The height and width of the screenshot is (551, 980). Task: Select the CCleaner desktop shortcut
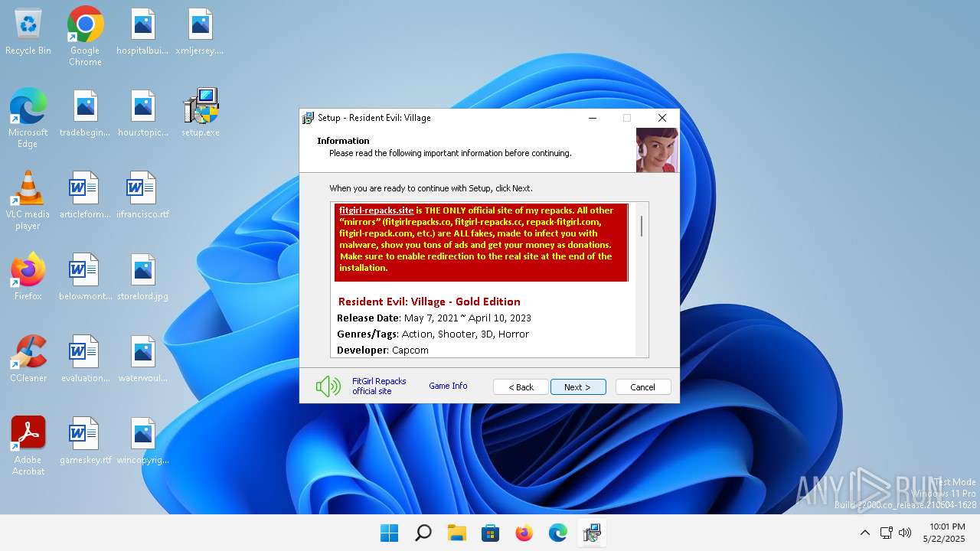pos(28,359)
